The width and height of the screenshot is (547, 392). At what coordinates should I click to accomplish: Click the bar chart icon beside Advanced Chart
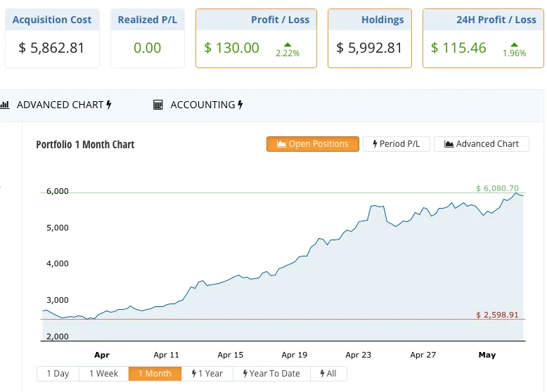tap(4, 105)
